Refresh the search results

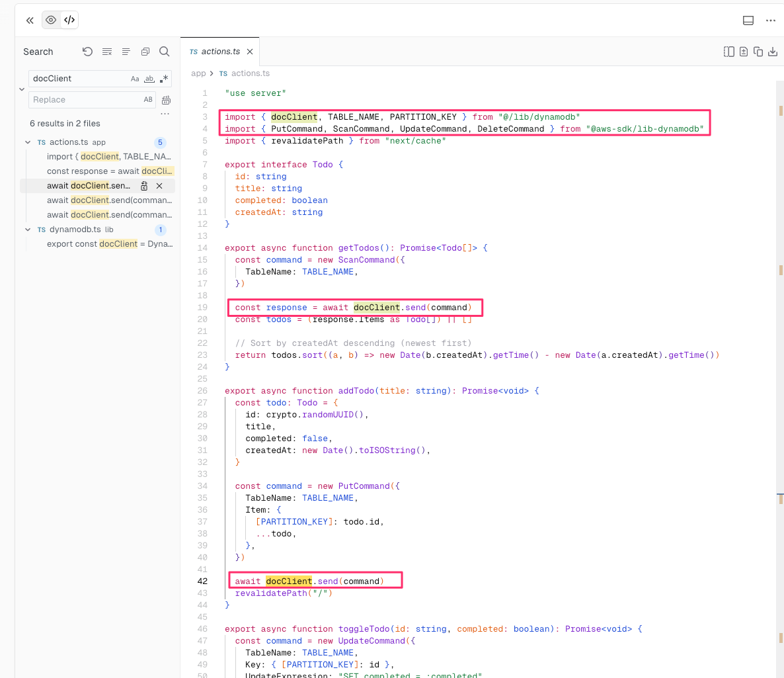[x=87, y=52]
